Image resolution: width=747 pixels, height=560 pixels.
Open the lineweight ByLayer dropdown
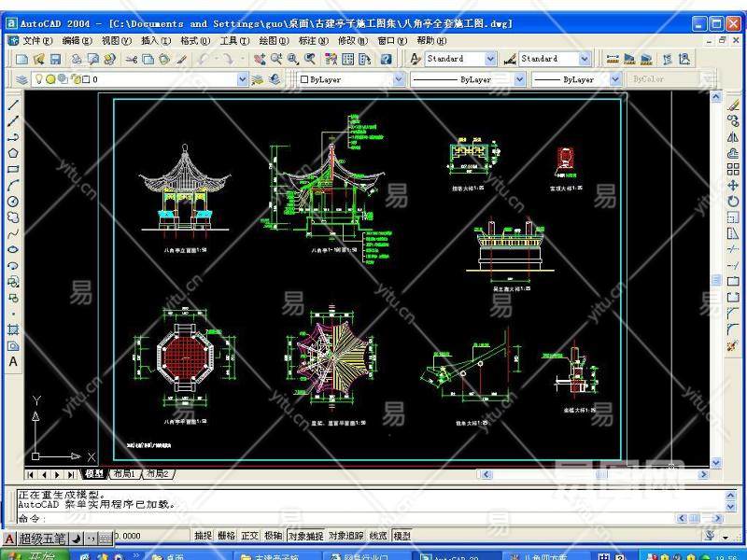click(615, 79)
